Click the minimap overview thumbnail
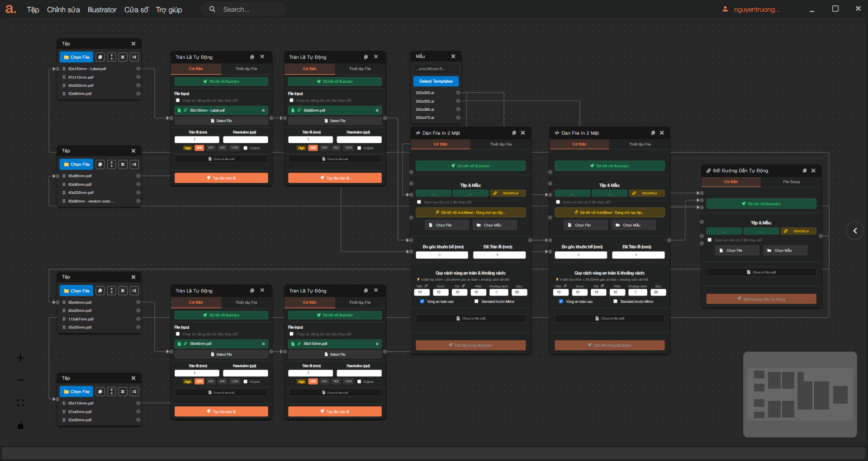Image resolution: width=868 pixels, height=461 pixels. 800,394
